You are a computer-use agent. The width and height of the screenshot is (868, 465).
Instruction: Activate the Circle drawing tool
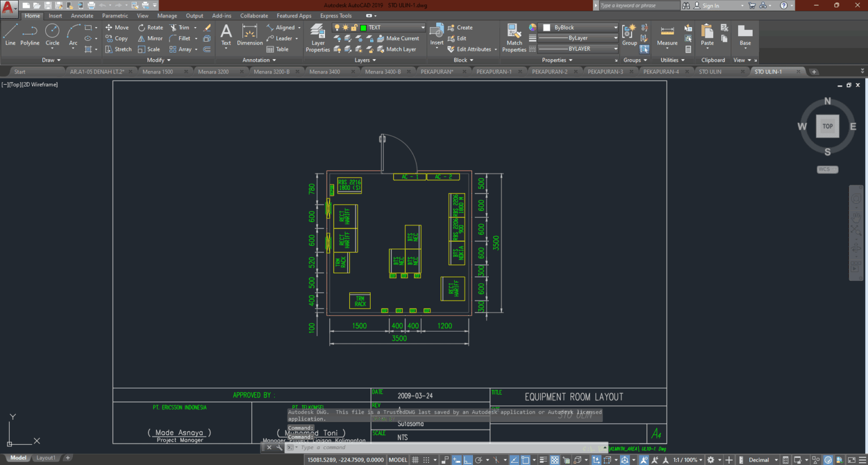[52, 35]
